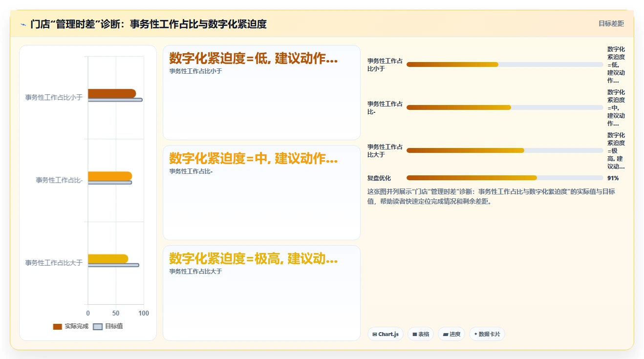Click the progress list label 事务性工作占比大于
Viewport: 644px width, 359px height.
[385, 151]
